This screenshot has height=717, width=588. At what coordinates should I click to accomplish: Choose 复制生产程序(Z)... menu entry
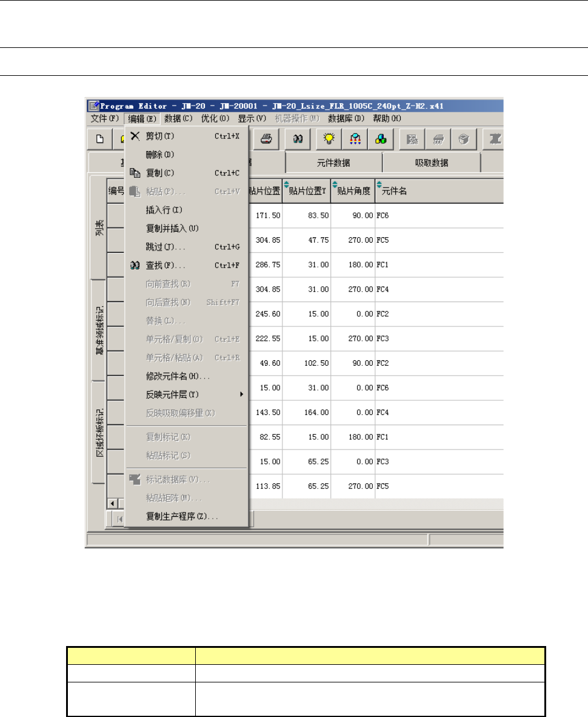[x=187, y=516]
